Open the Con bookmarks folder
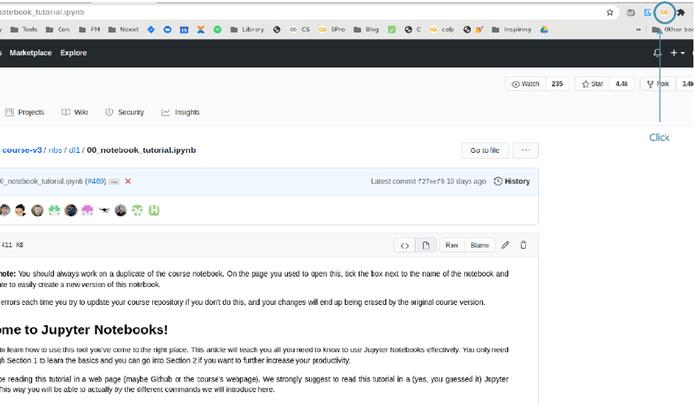This screenshot has width=695, height=406. tap(58, 30)
